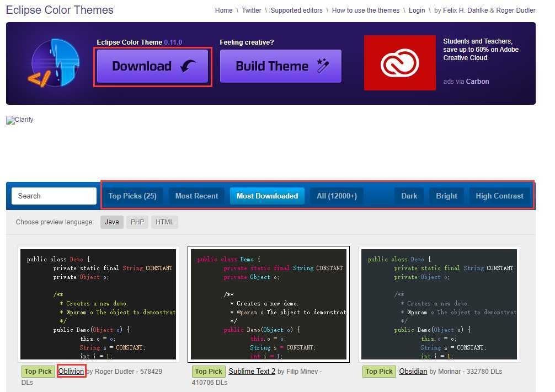Switch to Most Recent tab

197,196
